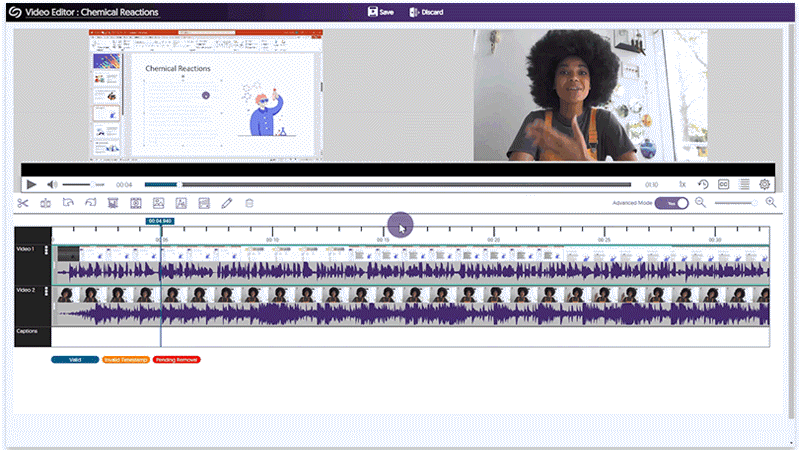
Task: Play the video preview
Action: point(31,184)
